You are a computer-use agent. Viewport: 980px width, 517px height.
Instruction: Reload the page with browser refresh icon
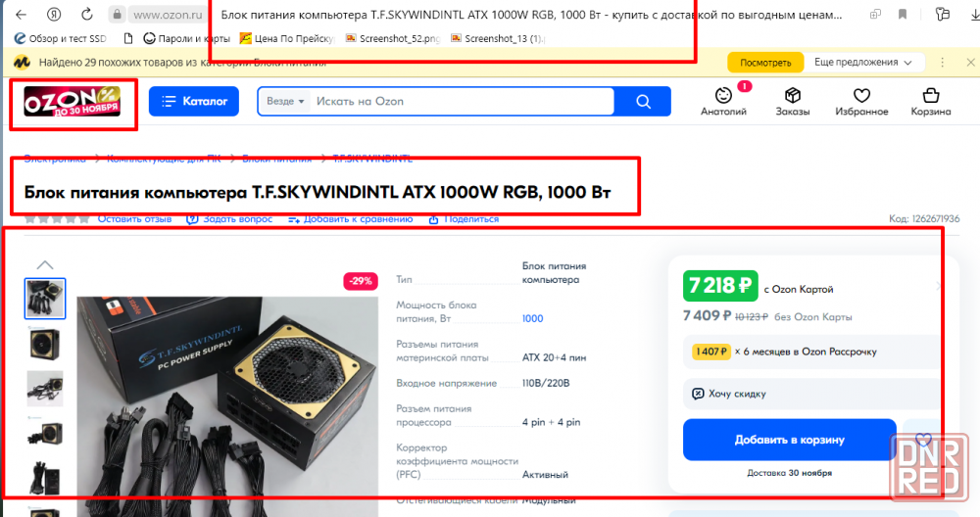pyautogui.click(x=87, y=14)
